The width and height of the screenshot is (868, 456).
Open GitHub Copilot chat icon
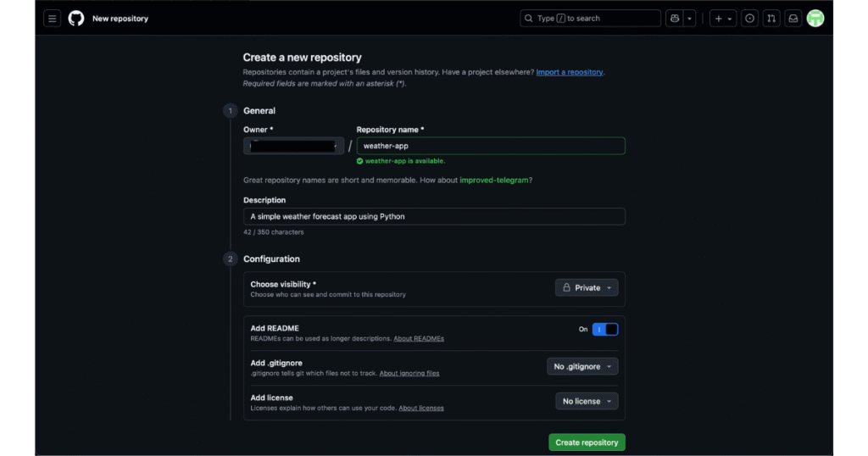coord(675,19)
